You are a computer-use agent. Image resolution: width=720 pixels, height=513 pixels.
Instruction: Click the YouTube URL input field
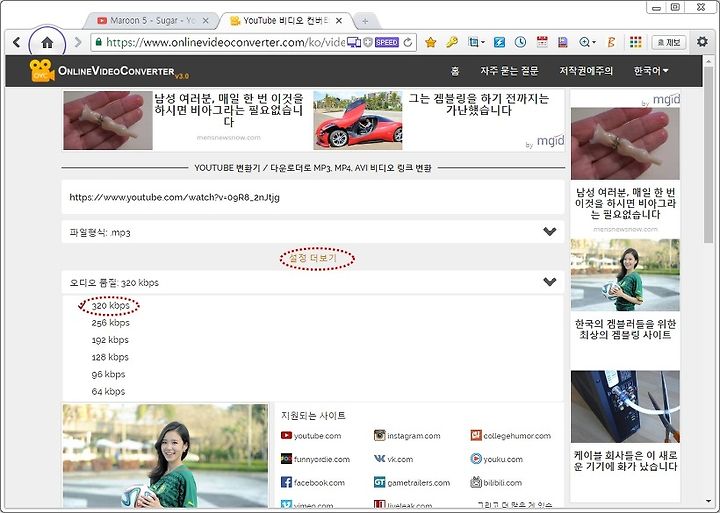tap(313, 197)
